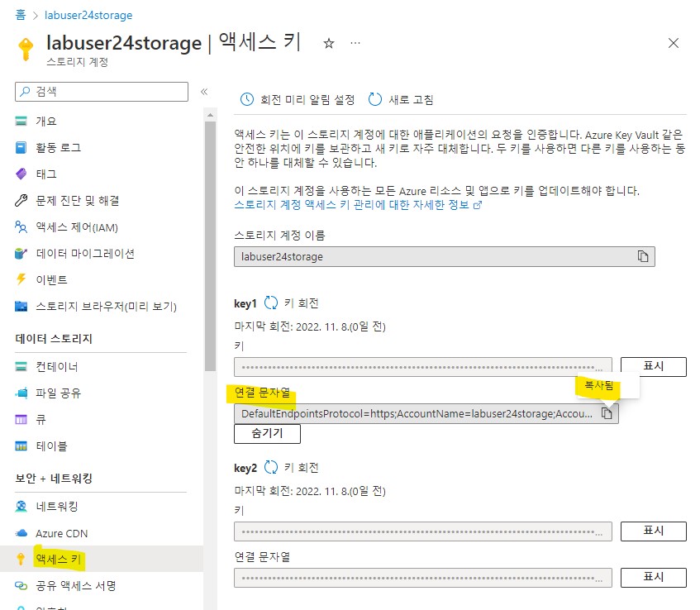The width and height of the screenshot is (700, 610).
Task: Close the 액세스 키 blade
Action: point(674,43)
